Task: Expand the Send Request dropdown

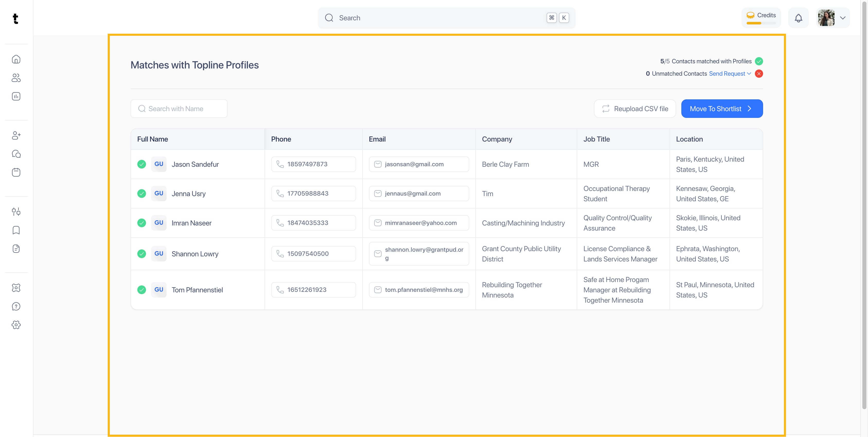Action: (x=730, y=74)
